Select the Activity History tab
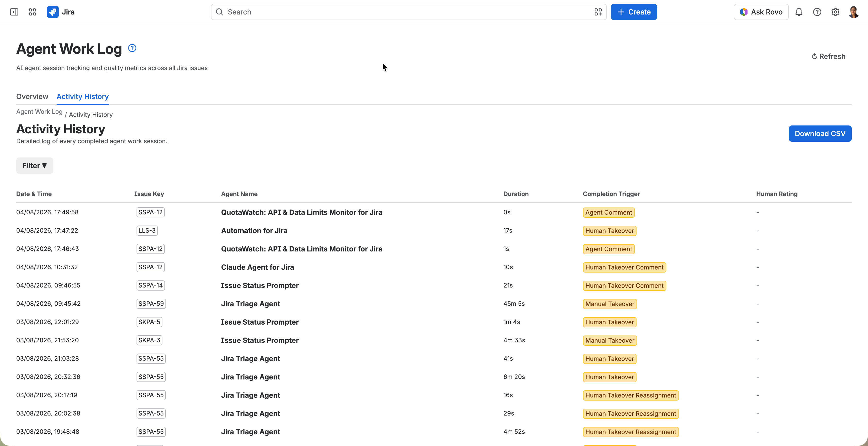 [x=82, y=97]
